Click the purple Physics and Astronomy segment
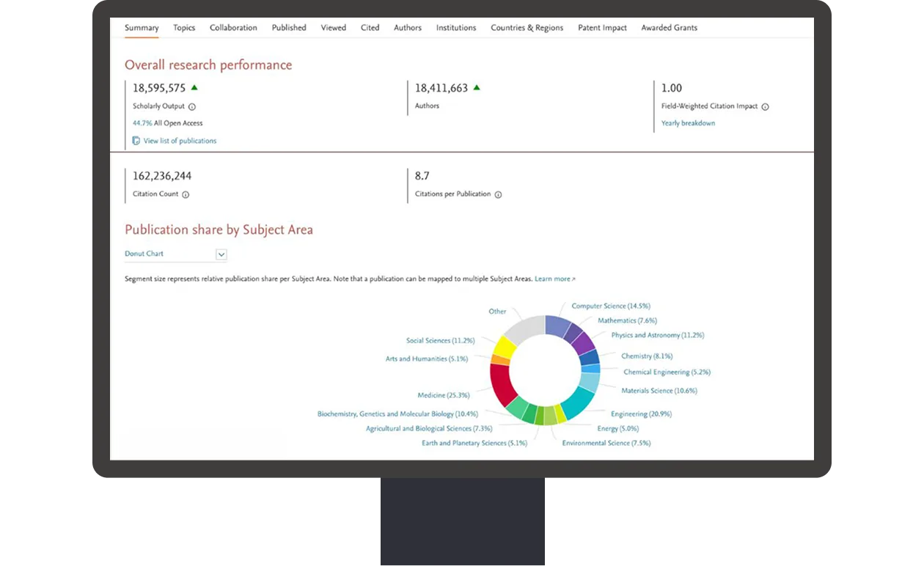924x566 pixels. (x=584, y=342)
